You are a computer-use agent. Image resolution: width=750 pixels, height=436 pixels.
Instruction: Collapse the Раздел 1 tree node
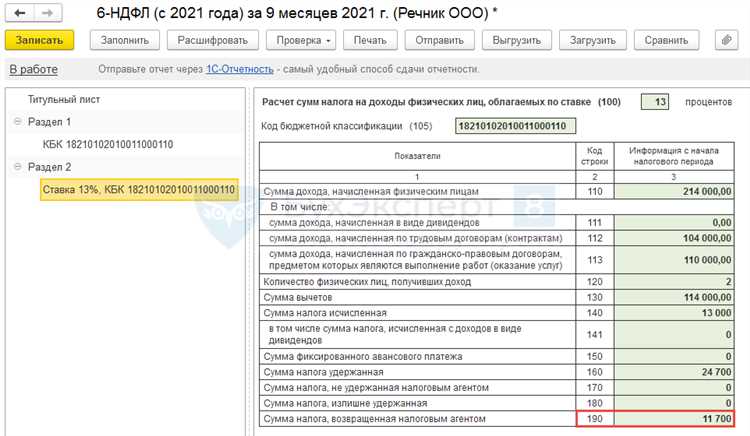coord(18,121)
